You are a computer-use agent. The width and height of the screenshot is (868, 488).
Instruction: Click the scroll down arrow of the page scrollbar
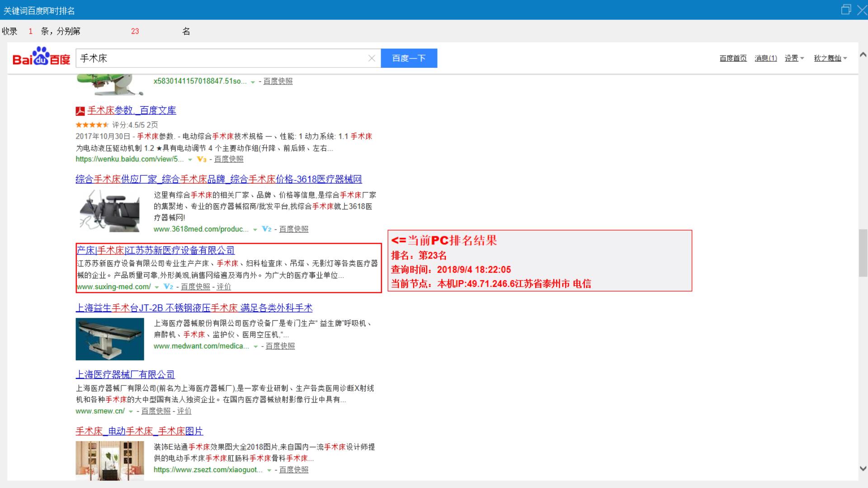863,469
